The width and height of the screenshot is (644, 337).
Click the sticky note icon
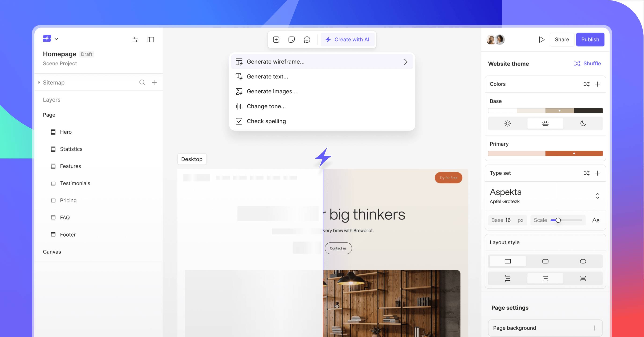click(x=292, y=40)
